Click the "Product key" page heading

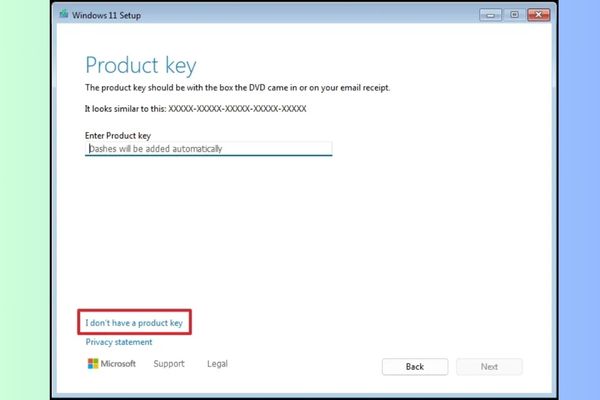tap(140, 66)
